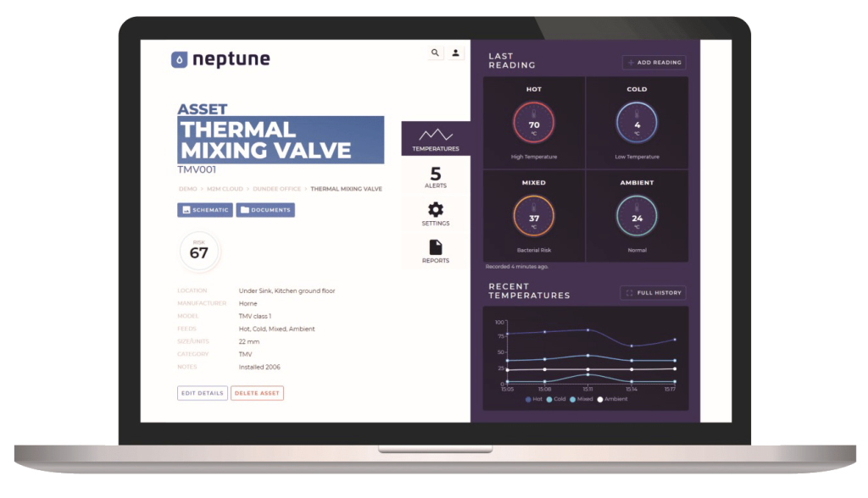Click the folder icon on Documents button
This screenshot has width=868, height=498.
247,210
